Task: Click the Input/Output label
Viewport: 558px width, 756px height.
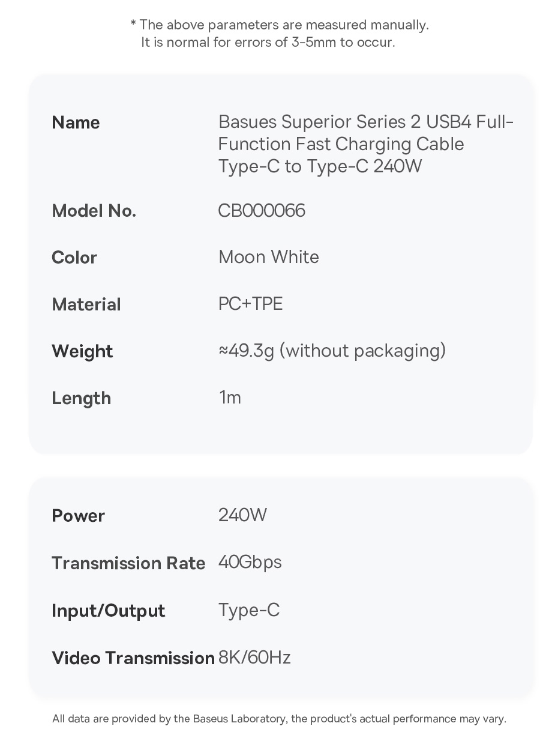Action: pos(108,611)
